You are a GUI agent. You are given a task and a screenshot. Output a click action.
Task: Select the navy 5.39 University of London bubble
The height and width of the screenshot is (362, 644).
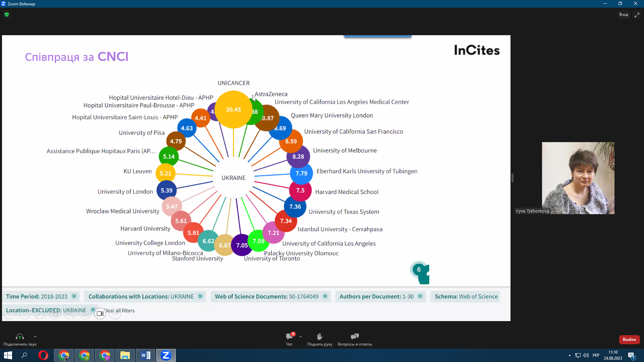(x=167, y=190)
